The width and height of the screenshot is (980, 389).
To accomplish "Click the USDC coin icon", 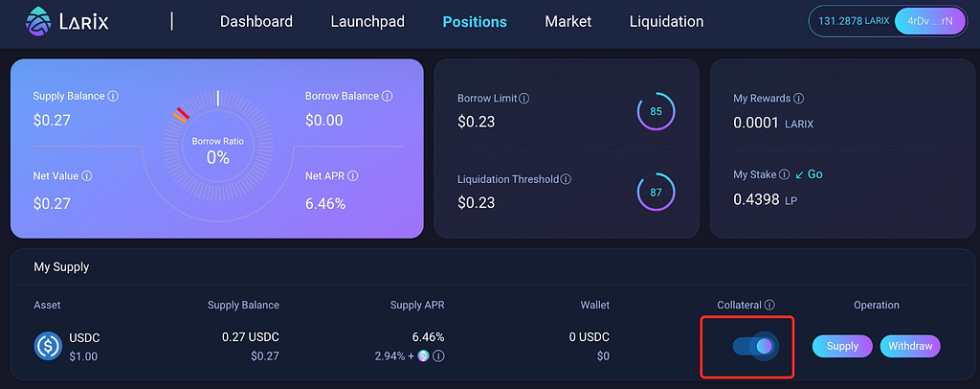I will tap(48, 347).
